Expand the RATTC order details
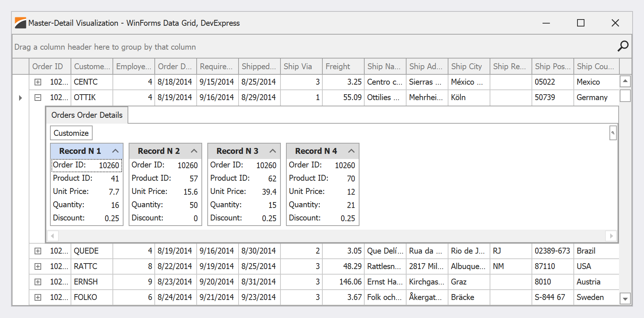This screenshot has width=644, height=318. [38, 266]
